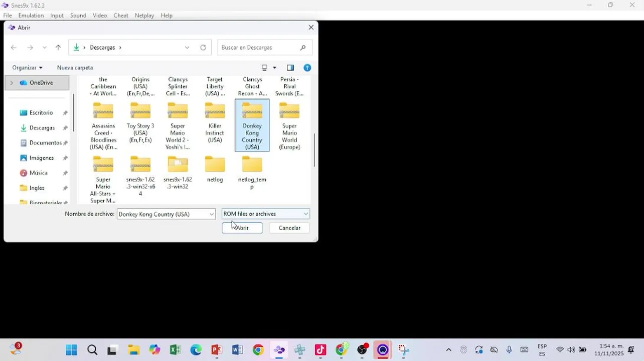This screenshot has width=644, height=361.
Task: Open Excel from the taskbar
Action: point(175,350)
